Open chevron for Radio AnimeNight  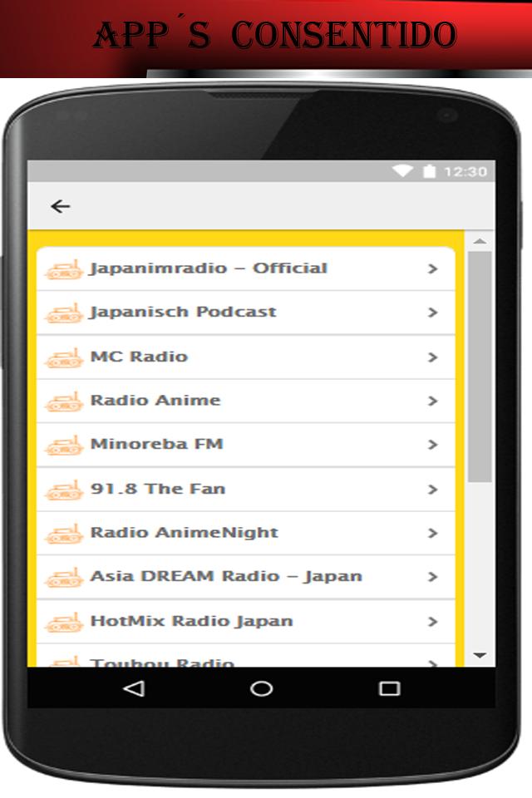[433, 534]
